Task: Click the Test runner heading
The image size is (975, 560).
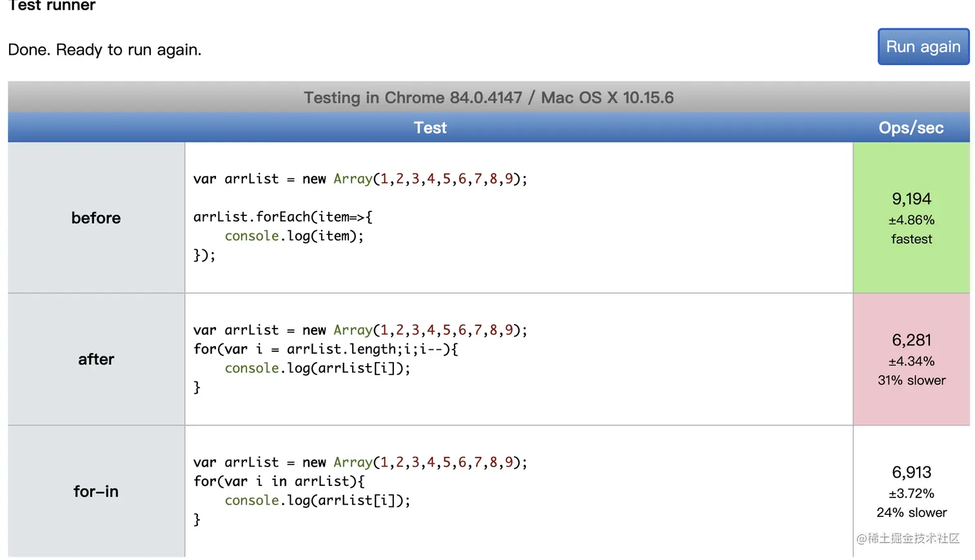Action: (x=52, y=6)
